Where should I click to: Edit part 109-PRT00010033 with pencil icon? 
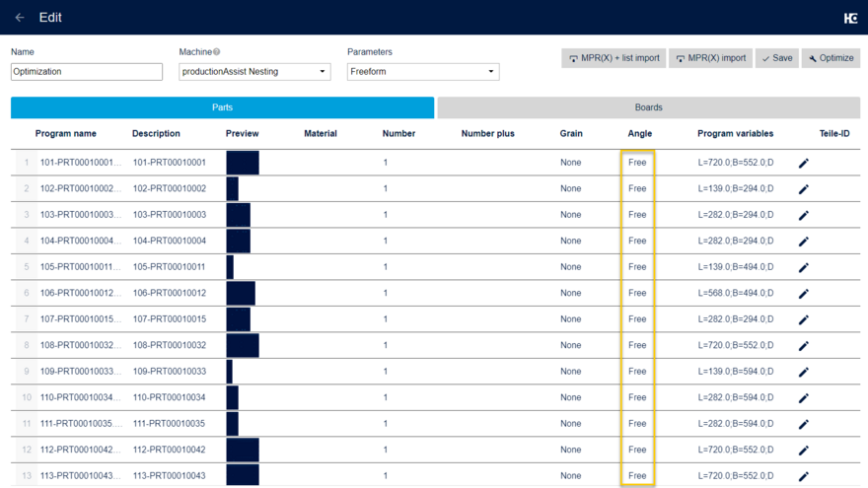pos(803,372)
